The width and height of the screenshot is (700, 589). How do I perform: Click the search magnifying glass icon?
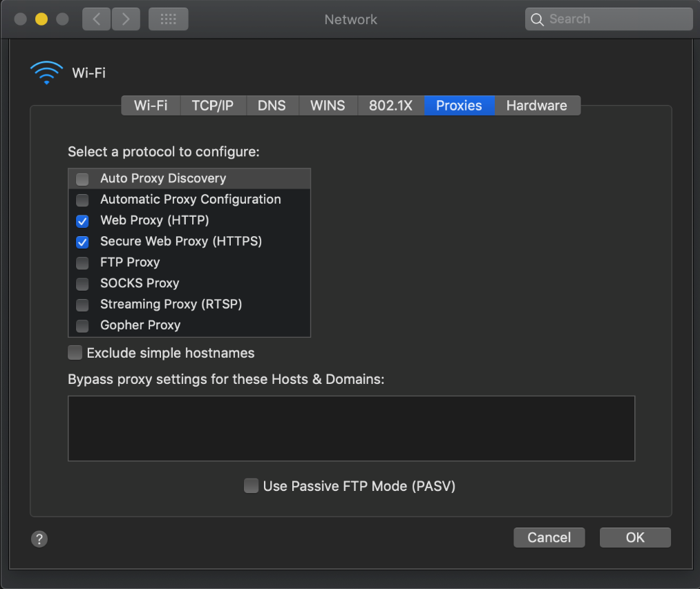[537, 19]
